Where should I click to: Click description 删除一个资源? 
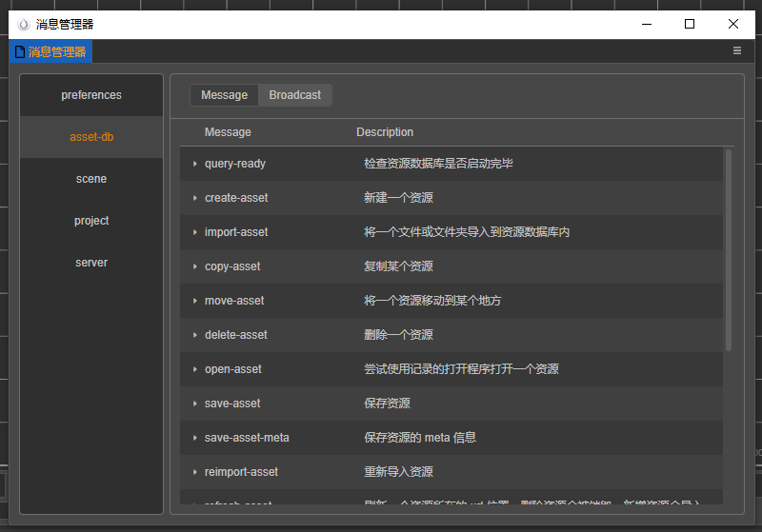[x=398, y=335]
